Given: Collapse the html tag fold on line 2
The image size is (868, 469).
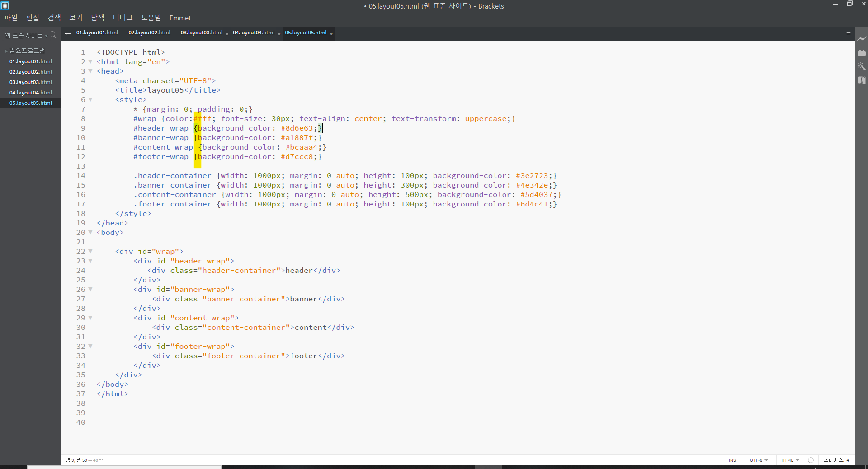Looking at the screenshot, I should tap(90, 62).
